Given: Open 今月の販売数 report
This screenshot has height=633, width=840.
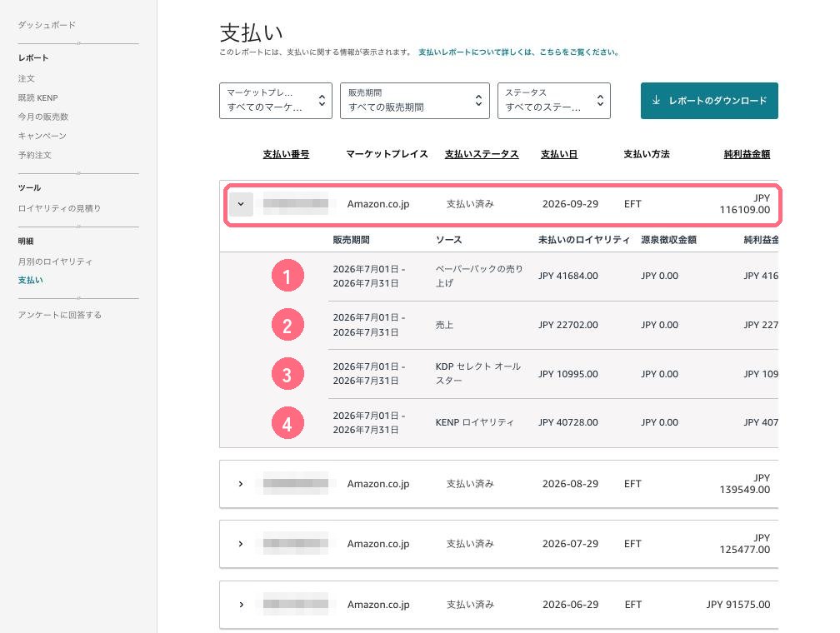Looking at the screenshot, I should tap(42, 117).
